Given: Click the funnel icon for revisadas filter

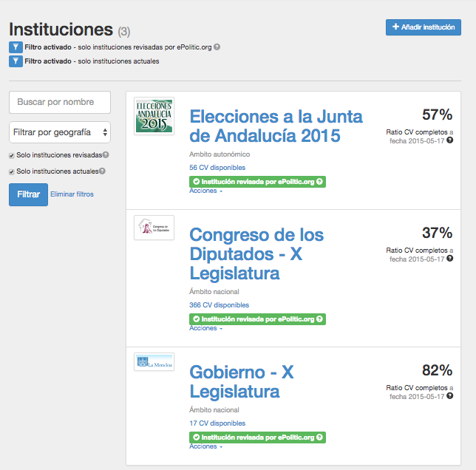Looking at the screenshot, I should point(16,47).
